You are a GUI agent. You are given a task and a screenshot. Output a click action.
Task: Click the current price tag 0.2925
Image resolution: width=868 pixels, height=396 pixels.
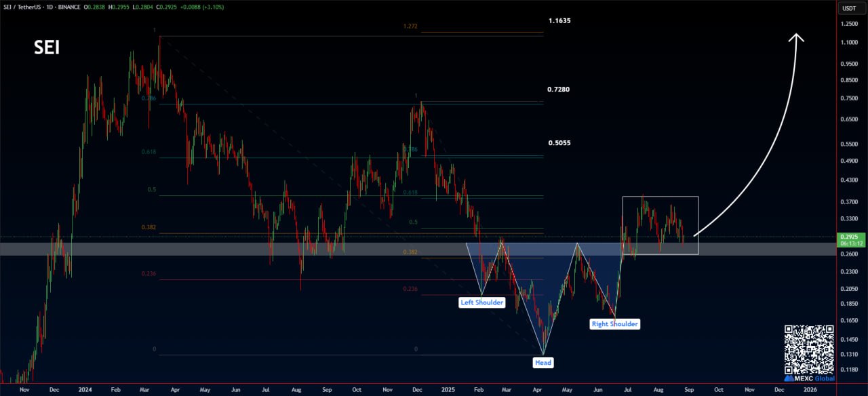(848, 237)
